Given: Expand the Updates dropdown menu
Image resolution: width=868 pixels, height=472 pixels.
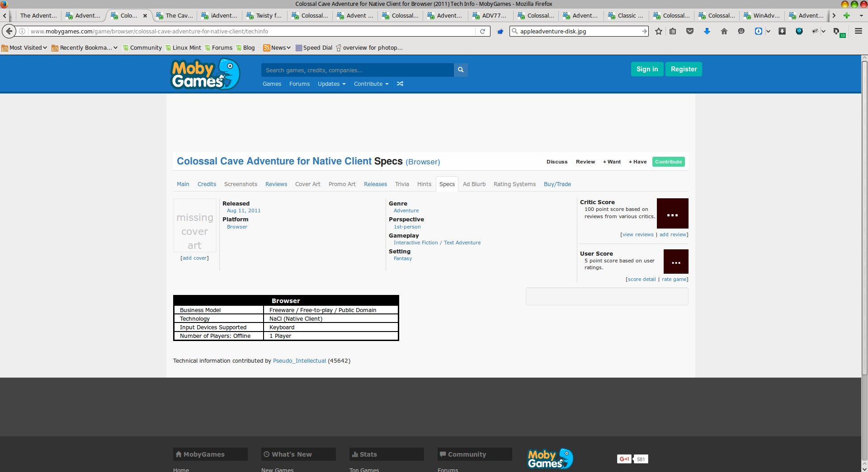Looking at the screenshot, I should tap(331, 84).
